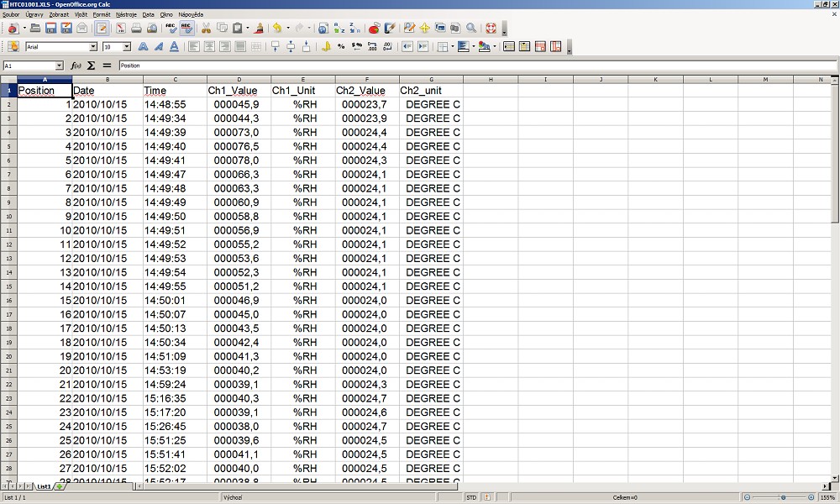Open Font Color dropdown arrow
The height and width of the screenshot is (504, 840).
(x=495, y=46)
